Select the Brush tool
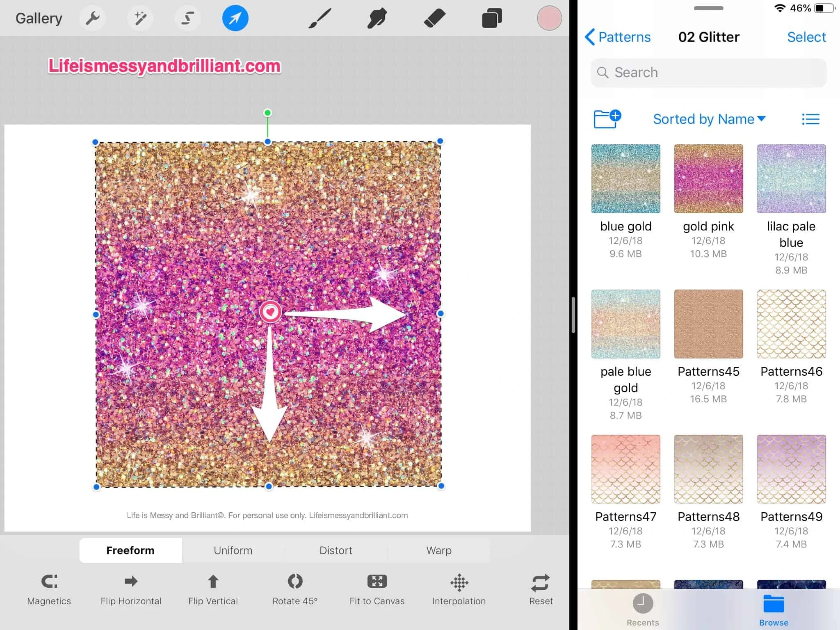 [320, 18]
